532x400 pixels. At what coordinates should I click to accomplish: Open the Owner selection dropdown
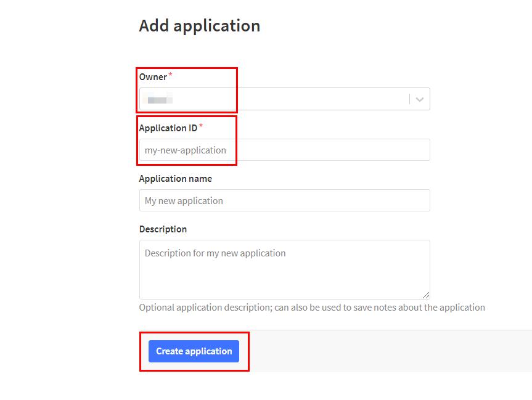click(284, 99)
